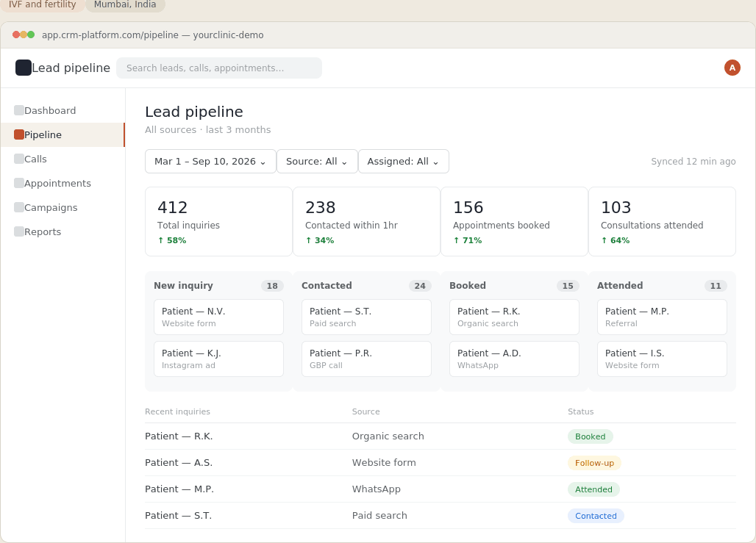Click the ↑ 71% growth indicator
Viewport: 756px width, 543px height.
(x=467, y=240)
